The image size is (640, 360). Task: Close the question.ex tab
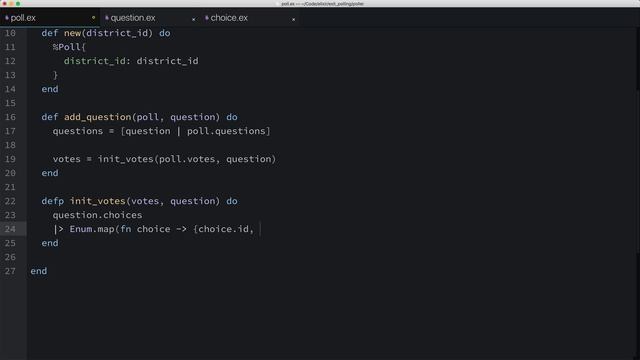[x=193, y=19]
